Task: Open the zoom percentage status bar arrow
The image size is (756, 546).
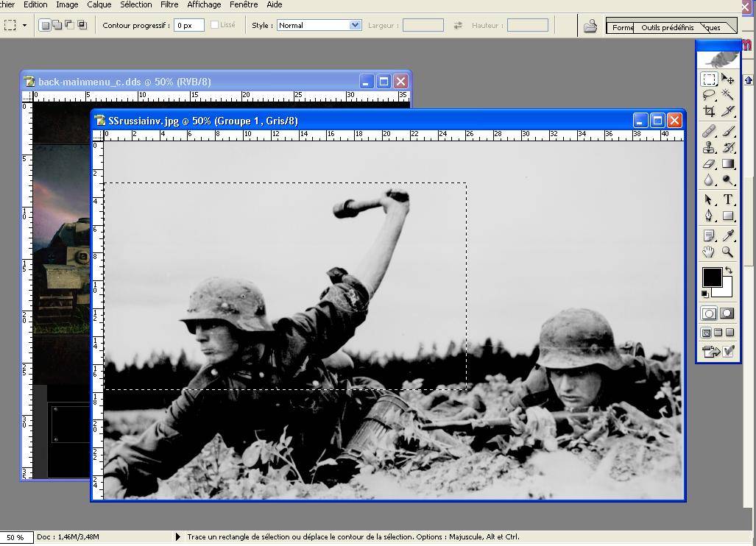Action: point(177,537)
